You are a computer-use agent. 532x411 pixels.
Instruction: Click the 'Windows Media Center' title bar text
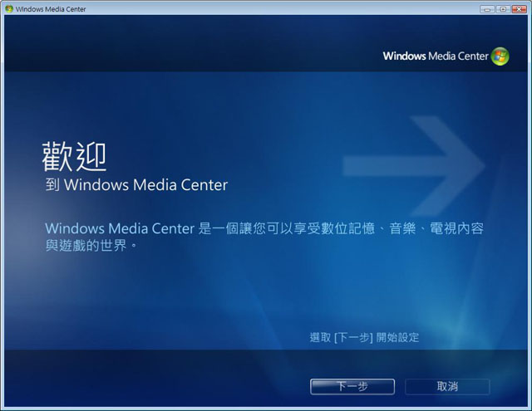coord(51,9)
